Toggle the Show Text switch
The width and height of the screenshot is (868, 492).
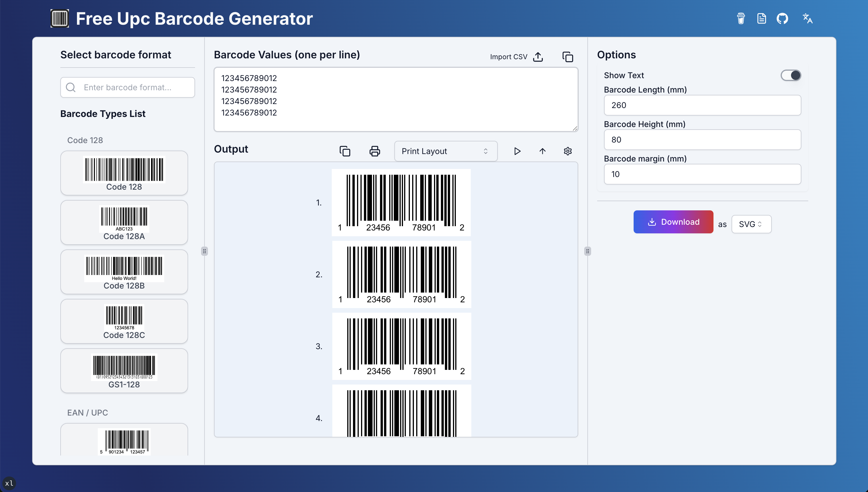tap(791, 75)
